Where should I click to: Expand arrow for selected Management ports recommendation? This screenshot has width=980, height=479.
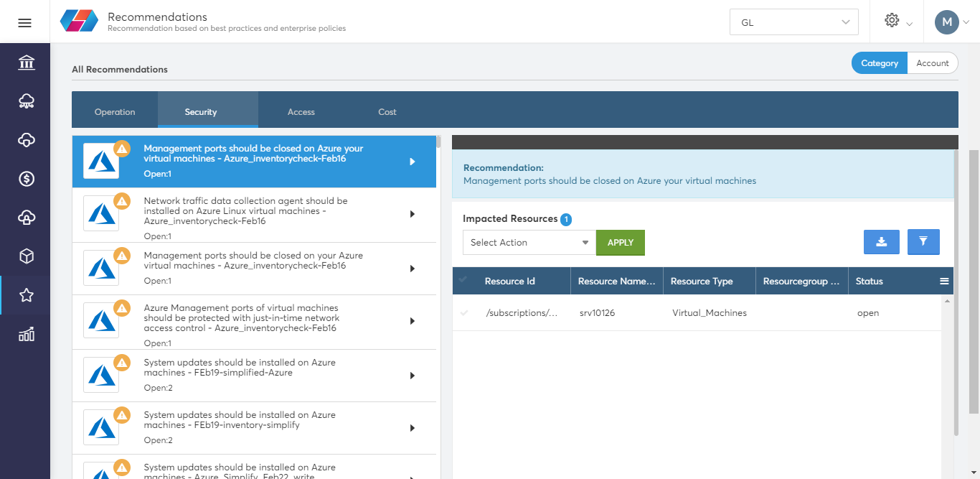[413, 162]
